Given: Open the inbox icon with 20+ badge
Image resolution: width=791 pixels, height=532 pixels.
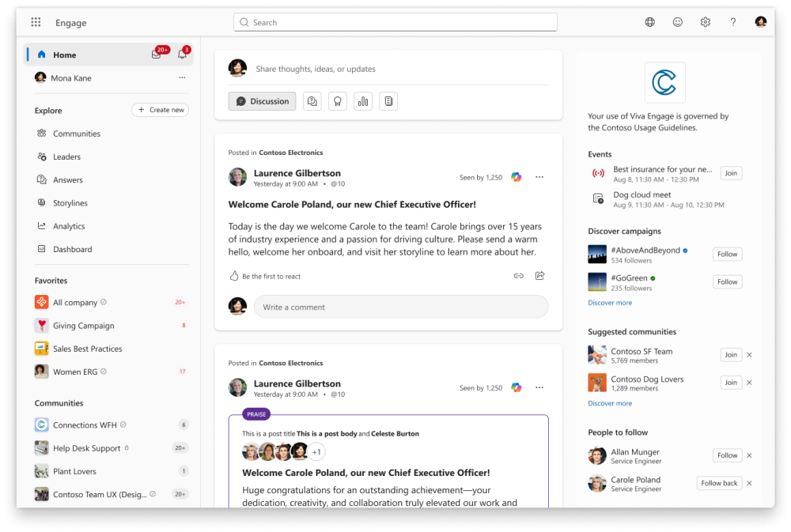Looking at the screenshot, I should point(157,55).
